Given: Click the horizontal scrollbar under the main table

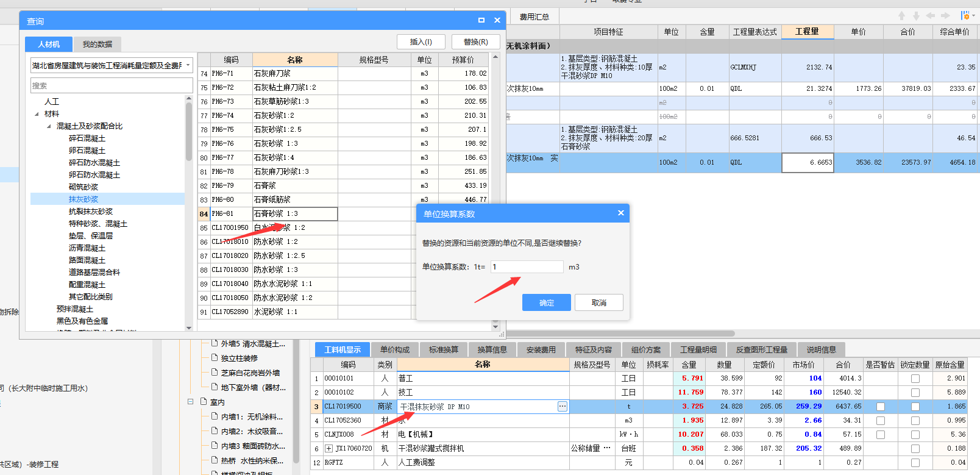Looking at the screenshot, I should [620, 334].
